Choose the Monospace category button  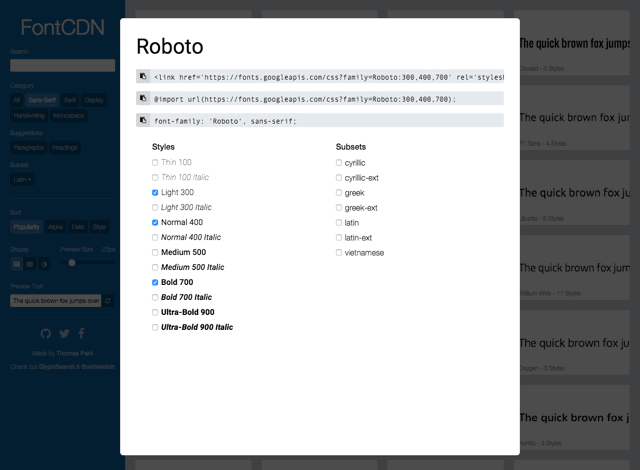pos(69,115)
